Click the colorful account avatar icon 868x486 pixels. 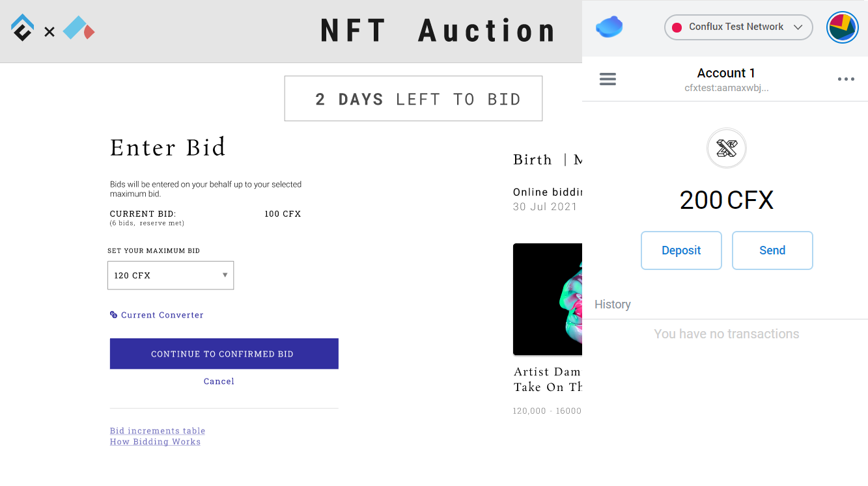pos(843,27)
